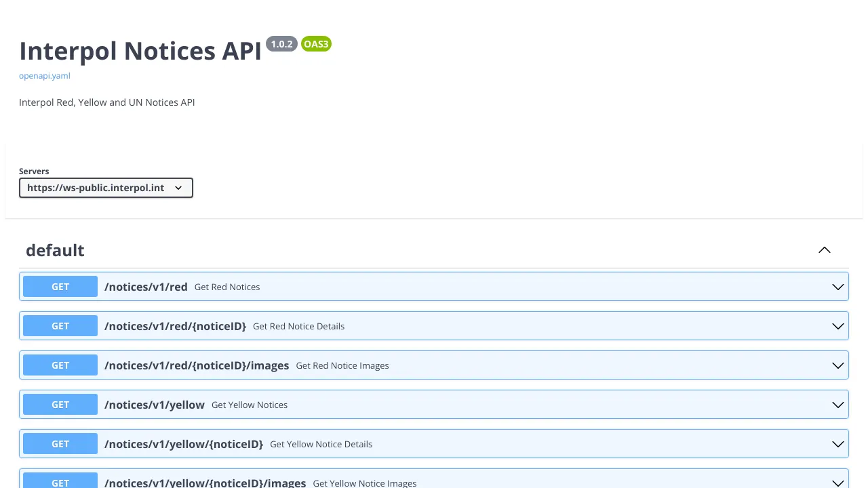
Task: Expand chevron on Get Yellow Notice Images row
Action: (838, 483)
